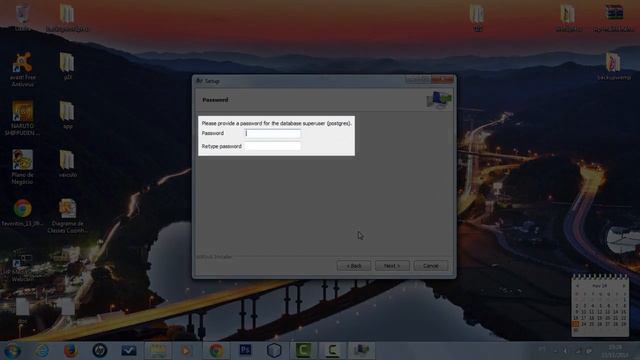The height and width of the screenshot is (360, 640).
Task: Open the Windows Start orb
Action: click(x=12, y=350)
